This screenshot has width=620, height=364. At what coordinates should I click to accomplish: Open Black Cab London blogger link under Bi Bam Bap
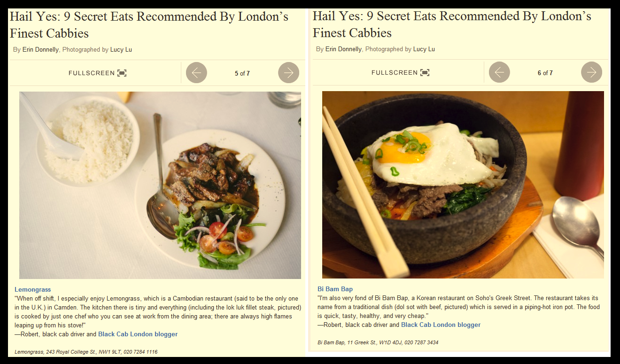click(441, 325)
